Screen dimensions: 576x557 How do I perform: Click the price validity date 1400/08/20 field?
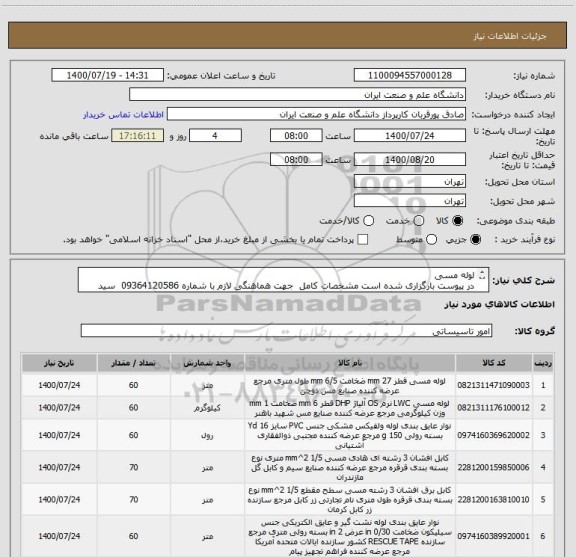click(410, 159)
